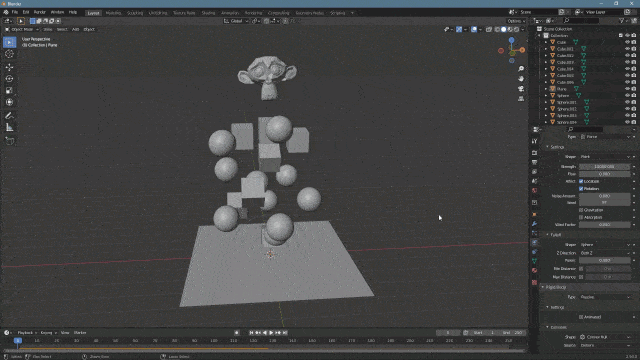Select the Measure tool
The image size is (640, 360).
[x=10, y=128]
